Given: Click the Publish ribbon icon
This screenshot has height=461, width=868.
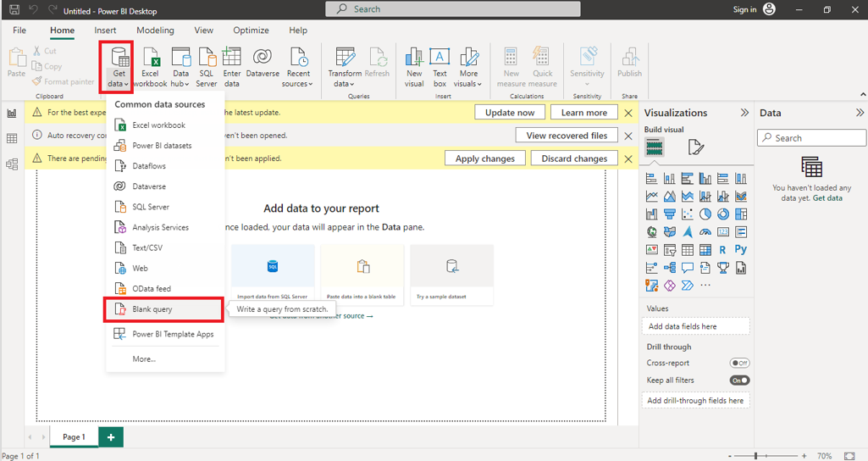Looking at the screenshot, I should (629, 62).
